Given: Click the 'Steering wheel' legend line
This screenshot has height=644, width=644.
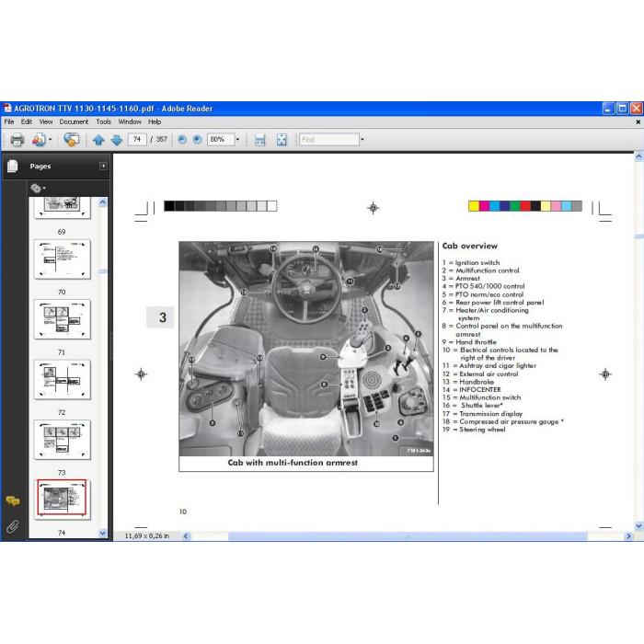Looking at the screenshot, I should pos(474,430).
